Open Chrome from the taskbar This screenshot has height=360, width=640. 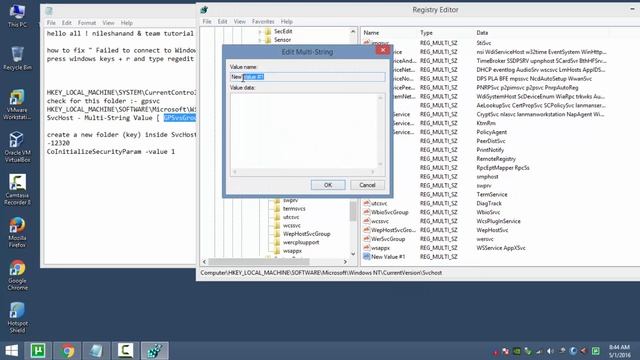(x=68, y=351)
